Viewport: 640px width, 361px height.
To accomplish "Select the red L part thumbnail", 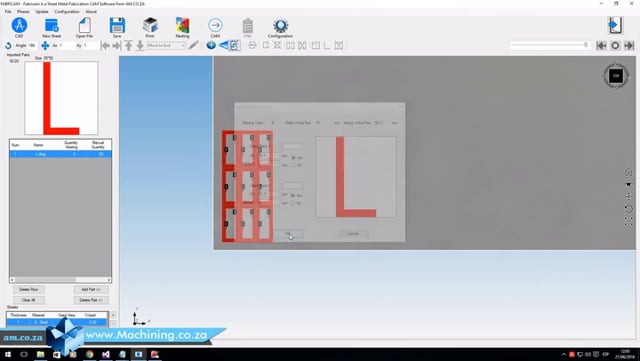I will (61, 98).
